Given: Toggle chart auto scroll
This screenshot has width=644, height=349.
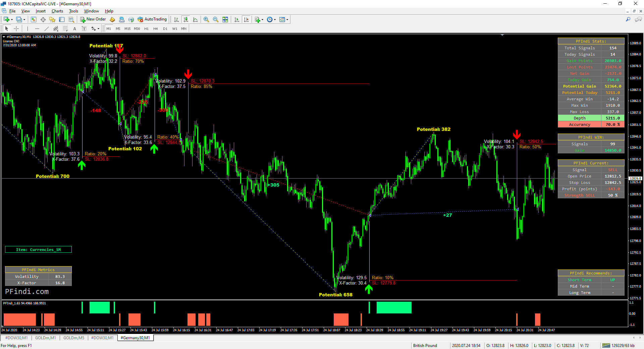Looking at the screenshot, I should point(237,19).
